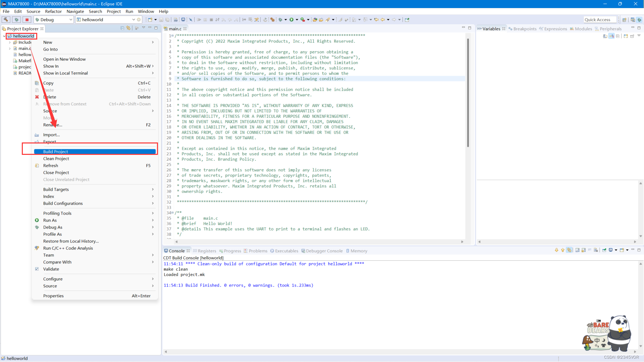Choose Properties in the context menu
644x362 pixels.
point(95,296)
